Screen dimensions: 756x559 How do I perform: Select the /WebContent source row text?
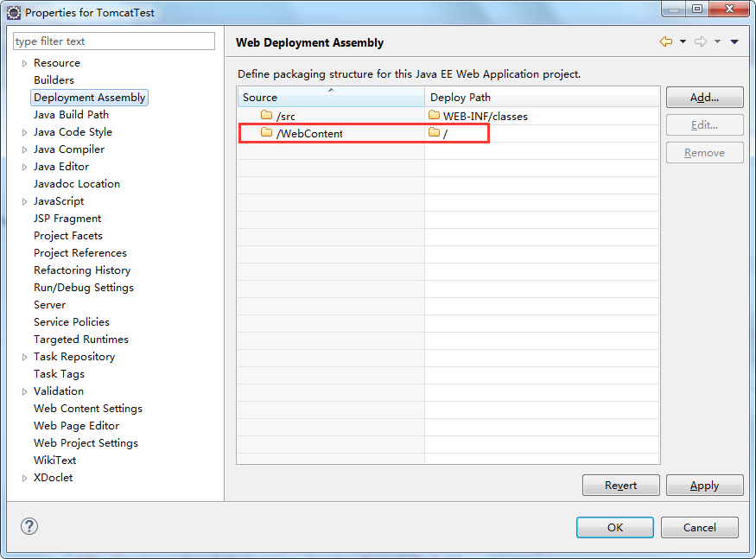click(x=309, y=134)
